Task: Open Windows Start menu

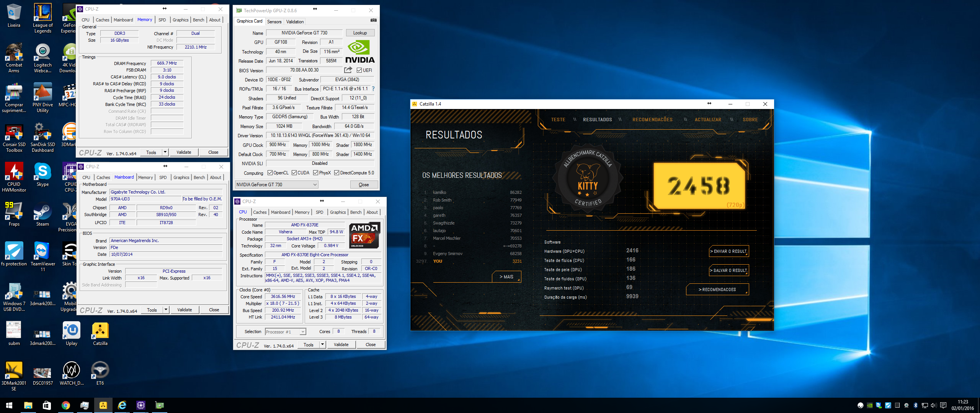Action: click(9, 405)
